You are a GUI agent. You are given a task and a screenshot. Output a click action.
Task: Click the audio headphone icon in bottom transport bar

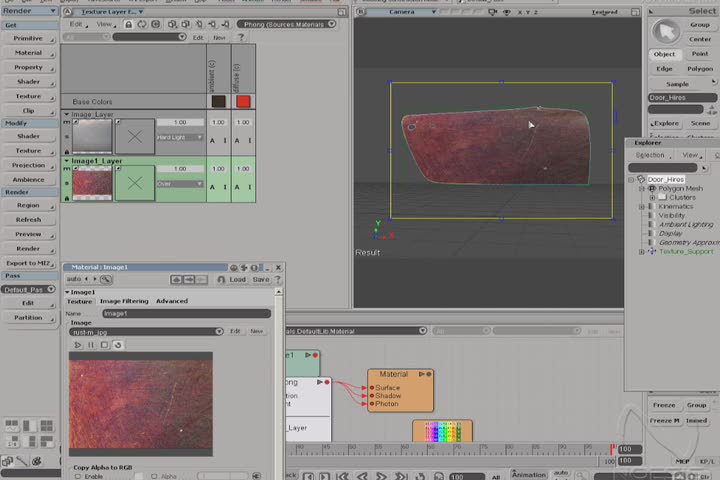coord(439,476)
